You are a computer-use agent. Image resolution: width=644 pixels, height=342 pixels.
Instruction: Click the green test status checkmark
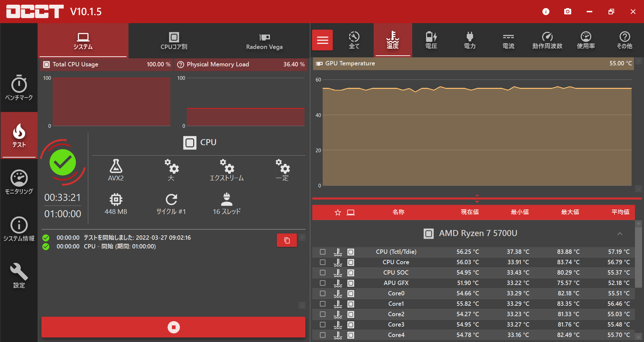coord(63,162)
